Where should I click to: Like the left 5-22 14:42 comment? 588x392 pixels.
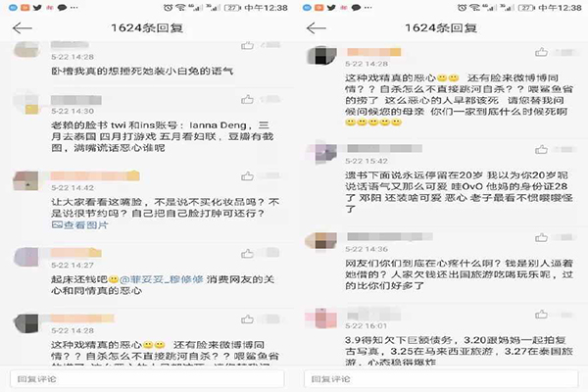[x=247, y=176]
